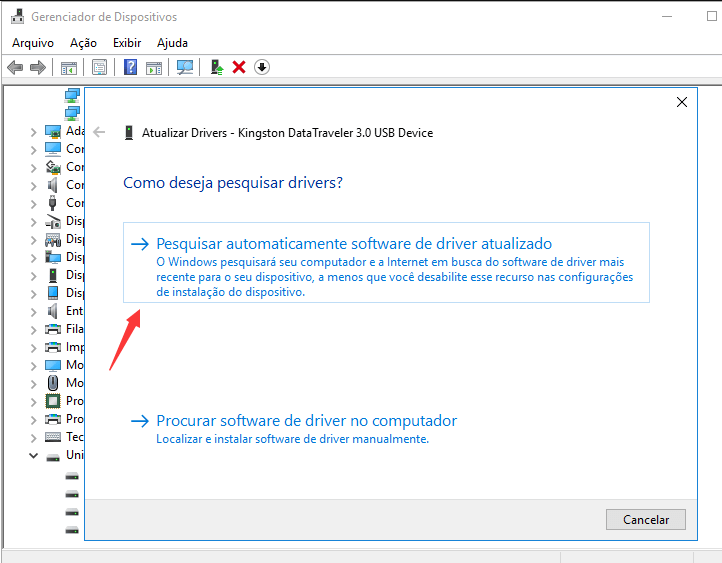Click the blue question mark Help icon
722x563 pixels.
131,67
